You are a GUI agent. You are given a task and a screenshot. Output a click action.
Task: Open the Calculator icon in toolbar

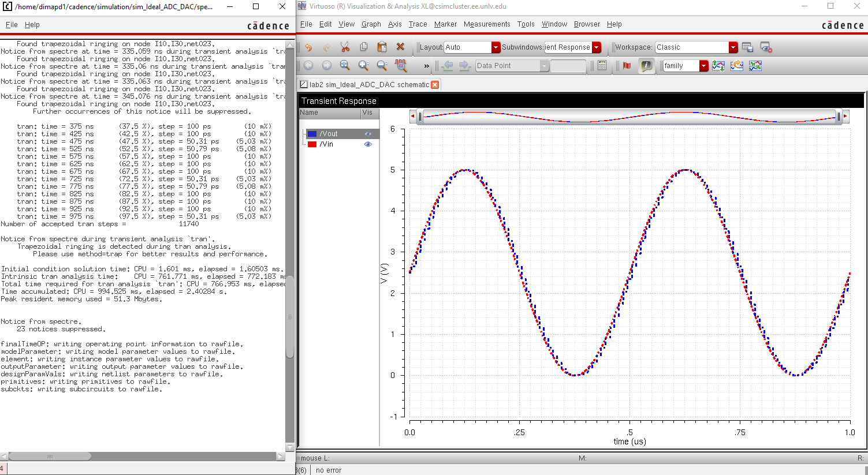(602, 66)
